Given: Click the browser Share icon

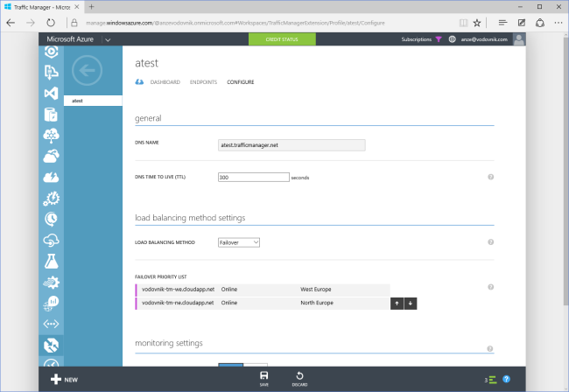Looking at the screenshot, I should tap(540, 23).
